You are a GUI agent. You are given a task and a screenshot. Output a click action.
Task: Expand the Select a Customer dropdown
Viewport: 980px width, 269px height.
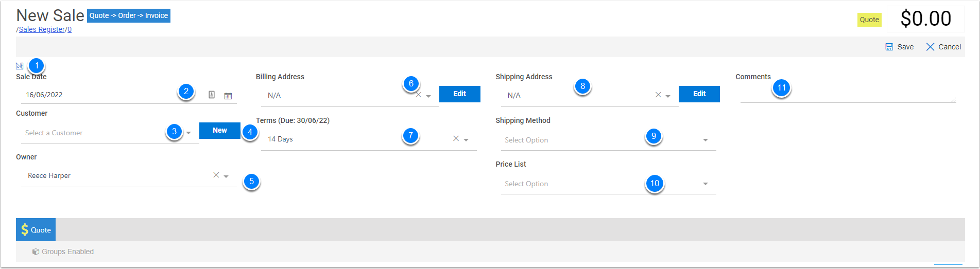[188, 133]
